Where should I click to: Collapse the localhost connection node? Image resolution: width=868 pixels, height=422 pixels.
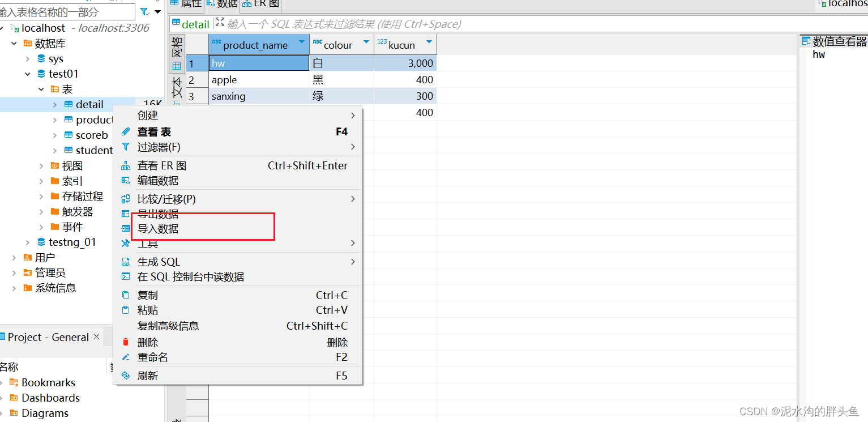(x=2, y=28)
